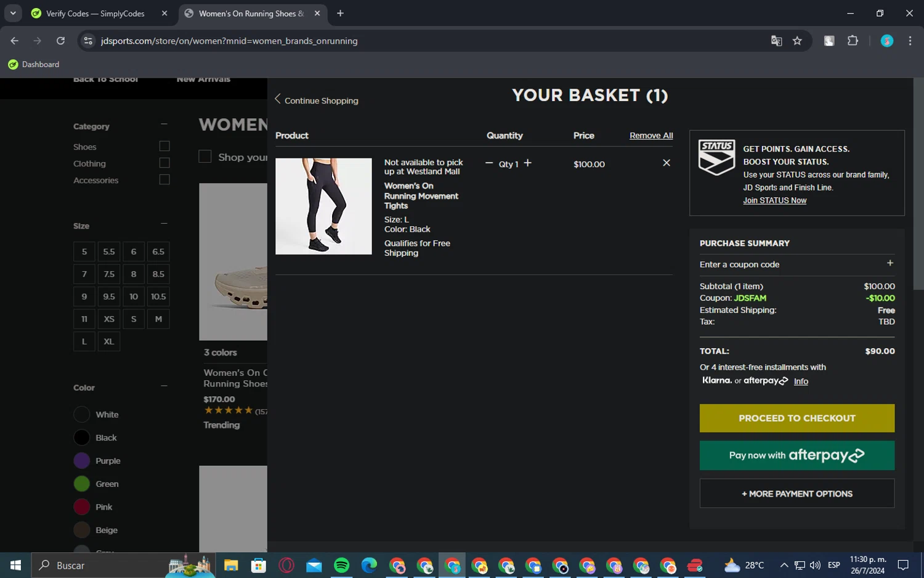
Task: View site information icon in address bar
Action: (88, 41)
